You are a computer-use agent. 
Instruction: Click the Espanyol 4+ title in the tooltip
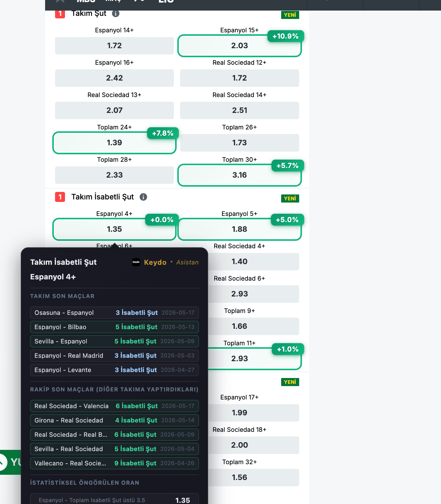click(x=53, y=277)
